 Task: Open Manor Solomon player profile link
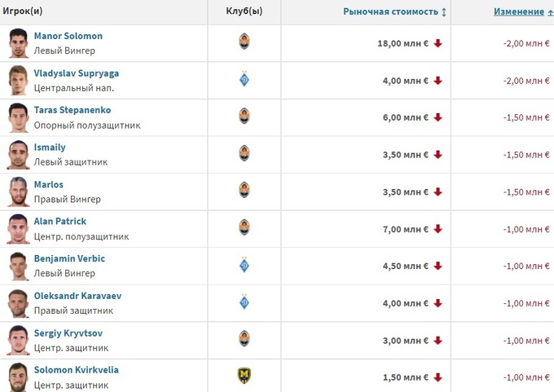pos(68,36)
